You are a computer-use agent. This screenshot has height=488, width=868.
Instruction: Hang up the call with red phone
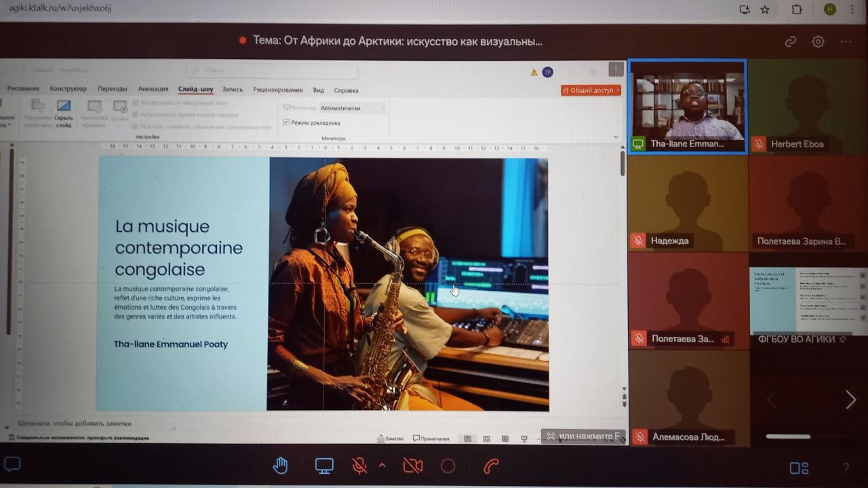coord(491,466)
